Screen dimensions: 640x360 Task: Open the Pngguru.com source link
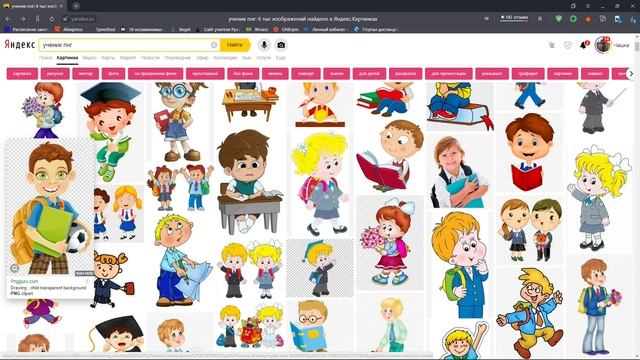(24, 281)
